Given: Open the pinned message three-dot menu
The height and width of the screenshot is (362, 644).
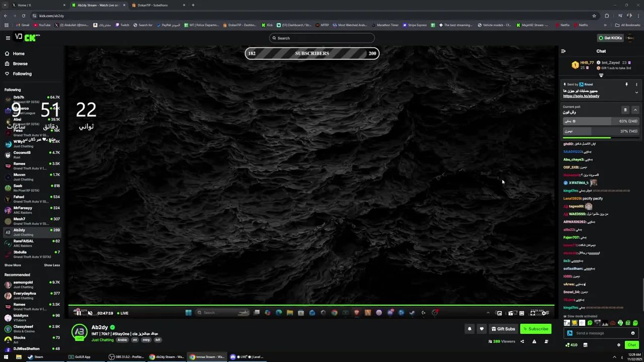Looking at the screenshot, I should [636, 84].
